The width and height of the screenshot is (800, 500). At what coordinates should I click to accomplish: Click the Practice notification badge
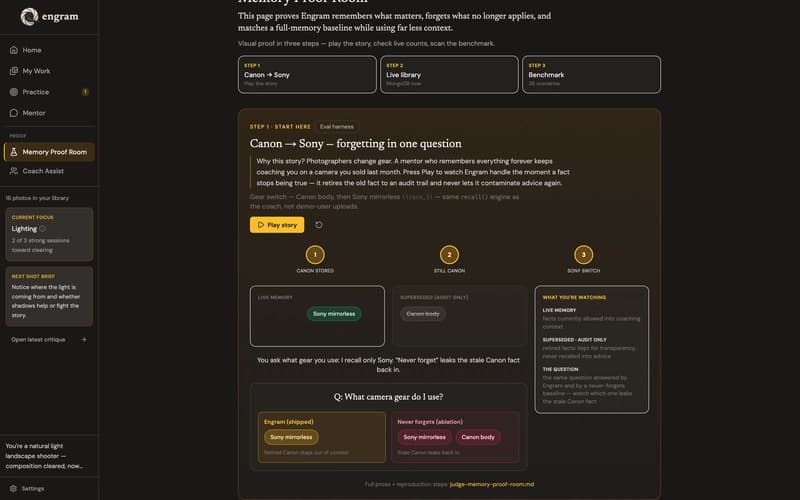(85, 92)
